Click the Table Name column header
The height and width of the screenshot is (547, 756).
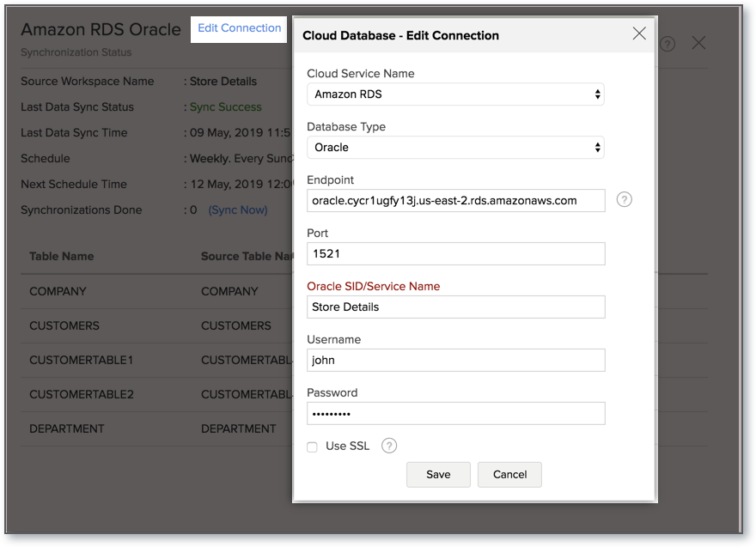point(62,257)
